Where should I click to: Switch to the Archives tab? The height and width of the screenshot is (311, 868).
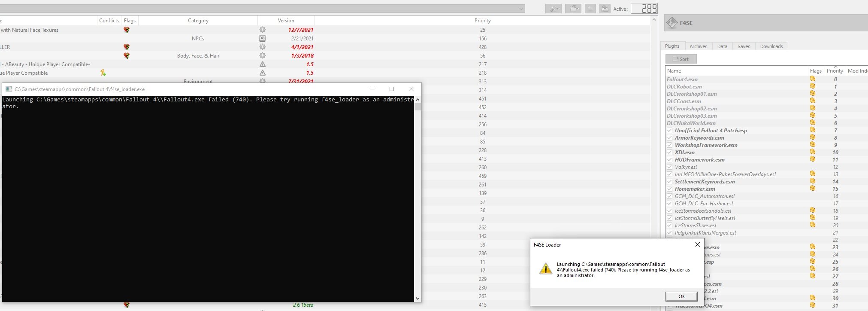(x=698, y=46)
